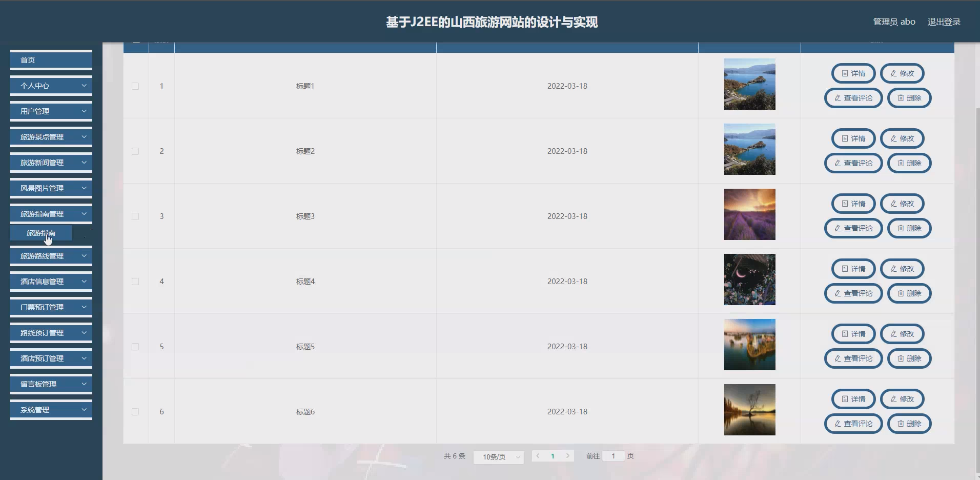The width and height of the screenshot is (980, 480).
Task: Go to previous page arrow
Action: point(538,456)
